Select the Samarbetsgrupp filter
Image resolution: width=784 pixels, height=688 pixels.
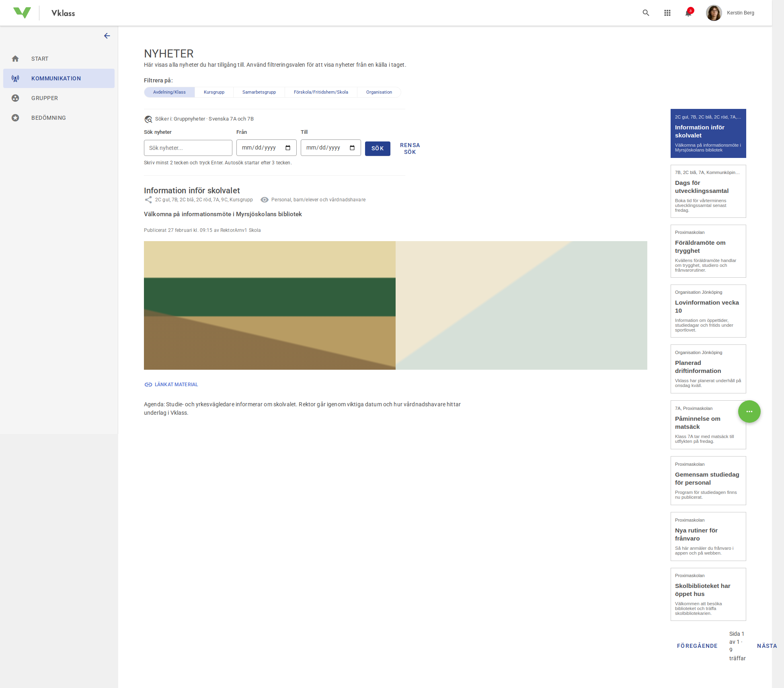point(259,92)
